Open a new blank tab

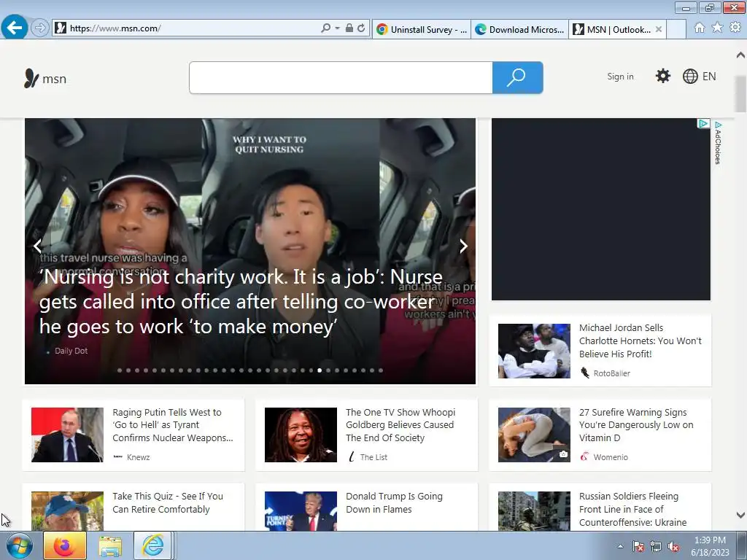click(x=676, y=29)
